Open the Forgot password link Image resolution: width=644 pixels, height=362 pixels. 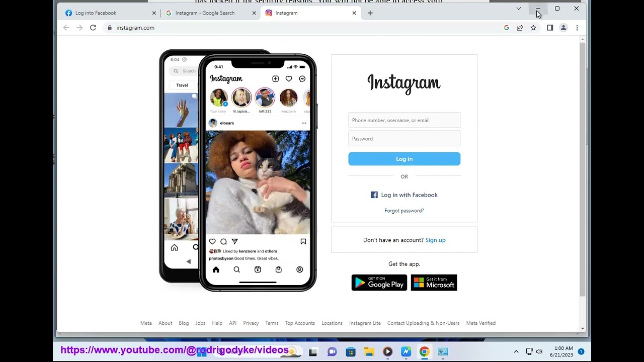pyautogui.click(x=404, y=211)
